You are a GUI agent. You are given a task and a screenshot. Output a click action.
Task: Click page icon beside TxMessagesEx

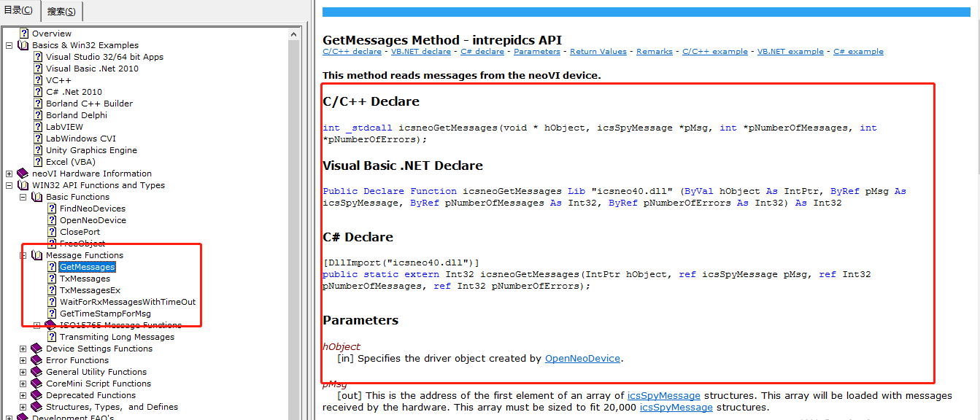[x=52, y=290]
